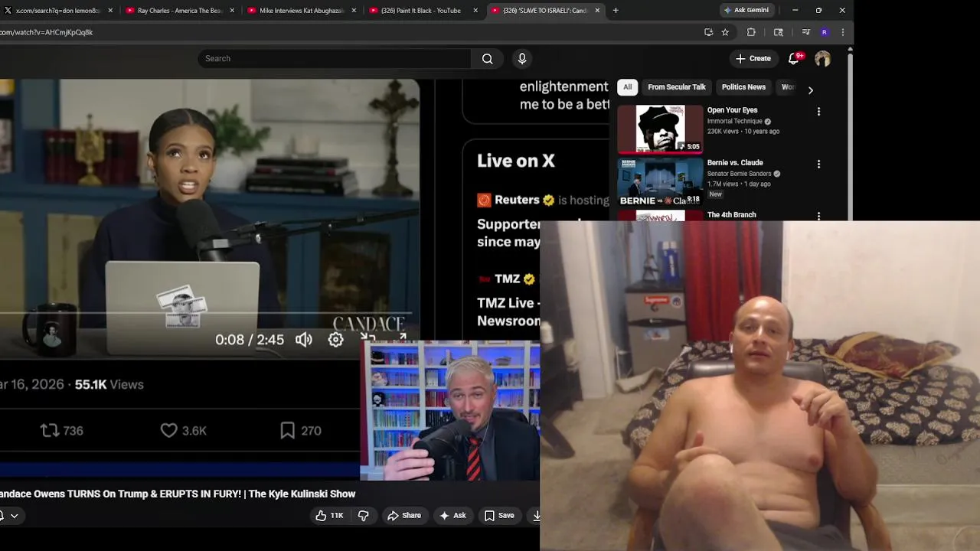Click the Chrome profile R icon

[824, 32]
